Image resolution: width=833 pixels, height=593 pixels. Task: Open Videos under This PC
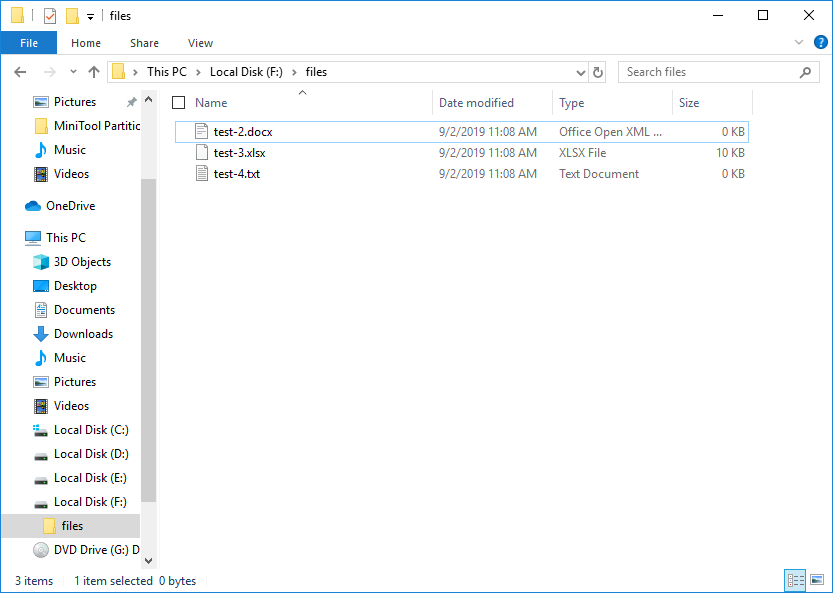pyautogui.click(x=61, y=405)
